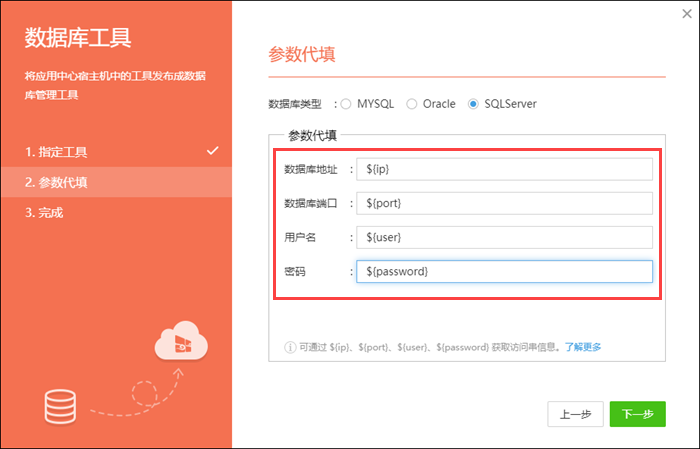Click the cloud icon in the sidebar illustration

point(181,340)
